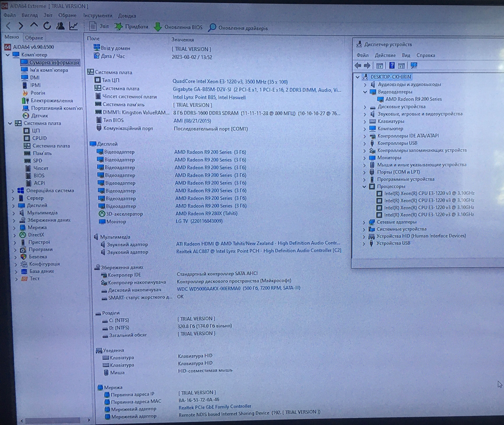The width and height of the screenshot is (504, 425).
Task: Select AMD Radeon R9 200 Series in Device Manager
Action: click(x=409, y=99)
